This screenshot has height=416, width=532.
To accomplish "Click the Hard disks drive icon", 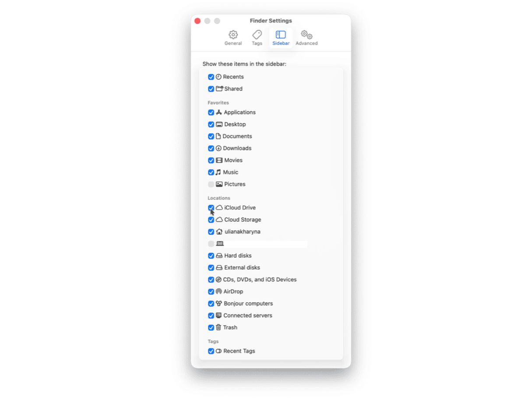I will (219, 256).
